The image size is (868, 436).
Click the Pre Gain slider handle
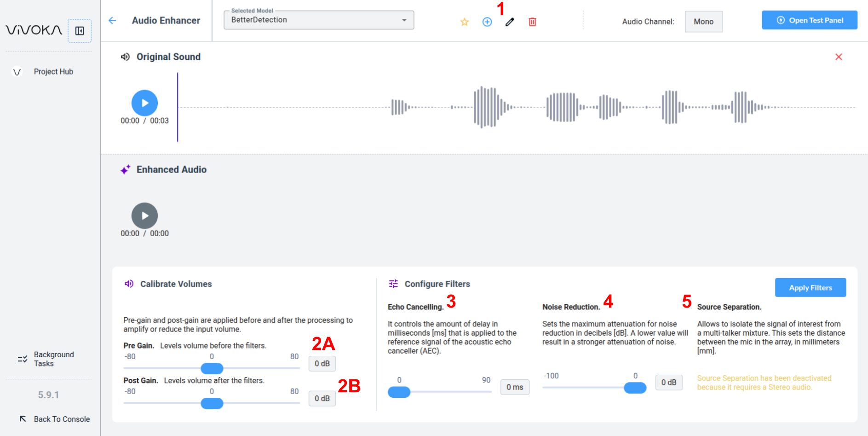212,368
